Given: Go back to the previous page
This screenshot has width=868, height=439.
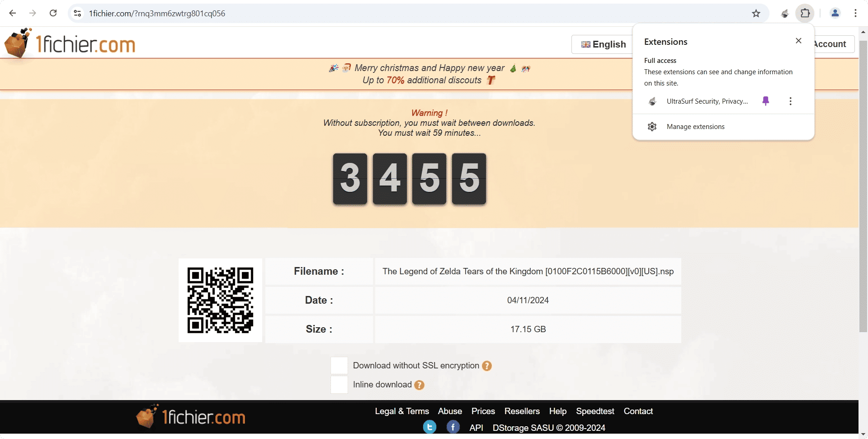Looking at the screenshot, I should (13, 13).
